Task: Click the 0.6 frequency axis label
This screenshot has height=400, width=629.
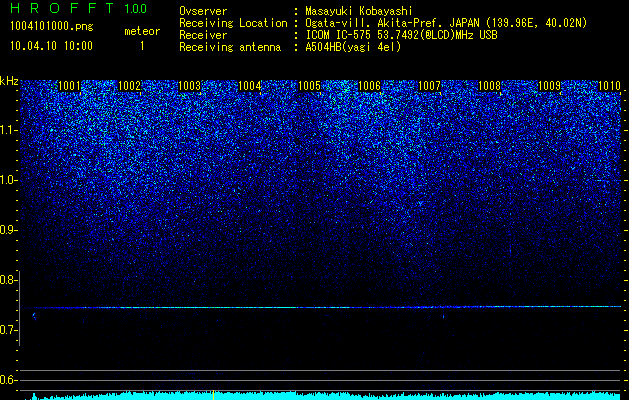Action: click(9, 380)
